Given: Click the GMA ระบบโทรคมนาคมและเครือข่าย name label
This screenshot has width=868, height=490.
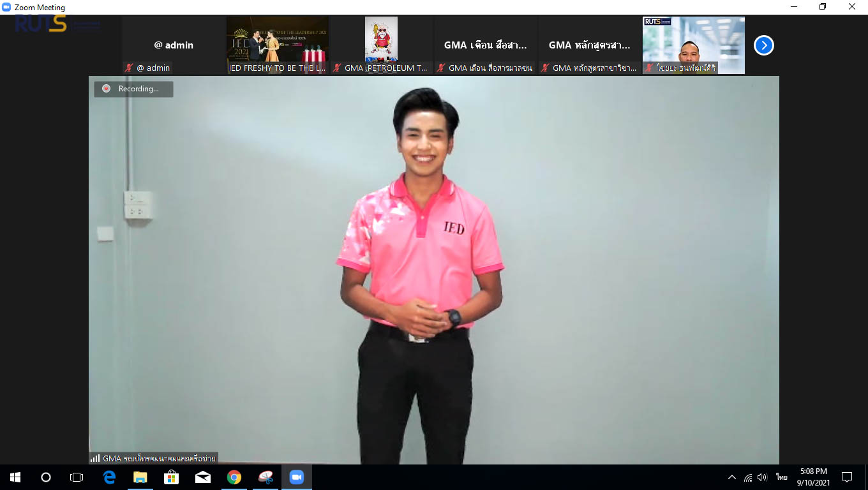Looking at the screenshot, I should 159,458.
